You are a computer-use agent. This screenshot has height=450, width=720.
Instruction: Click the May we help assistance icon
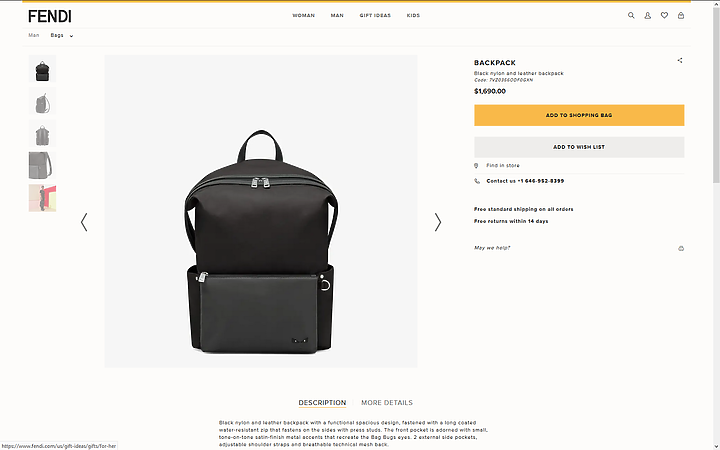681,248
